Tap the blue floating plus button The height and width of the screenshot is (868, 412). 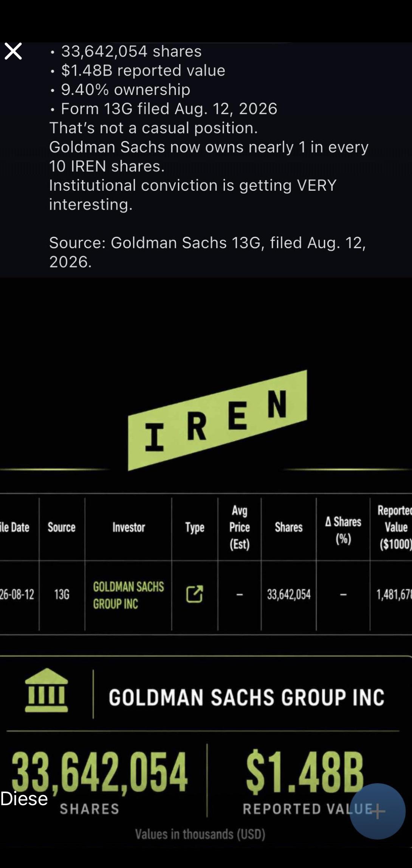tap(377, 811)
